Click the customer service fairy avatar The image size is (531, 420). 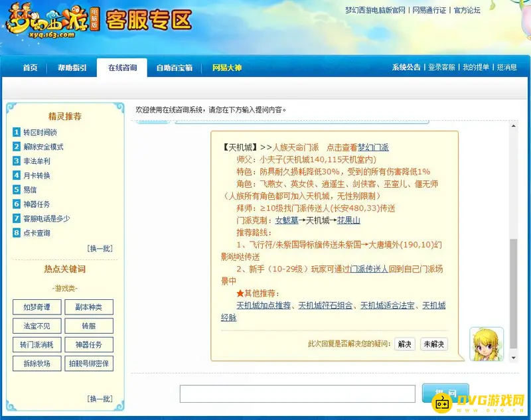487,344
